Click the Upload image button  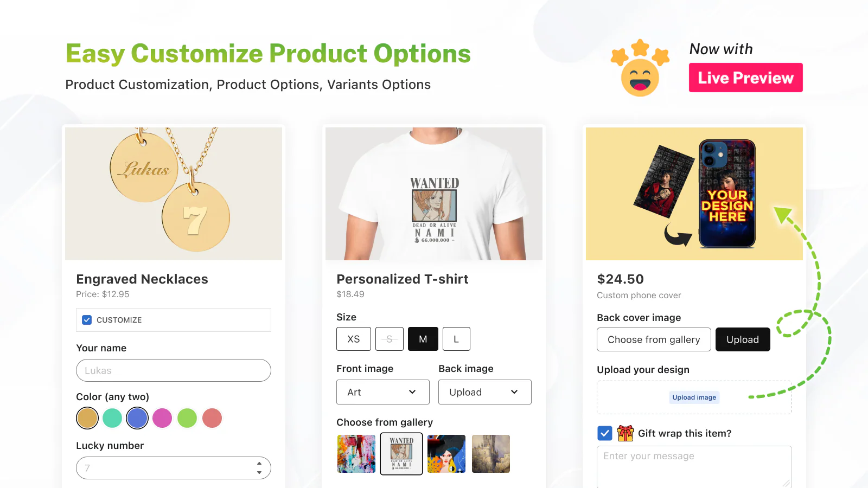[694, 397]
